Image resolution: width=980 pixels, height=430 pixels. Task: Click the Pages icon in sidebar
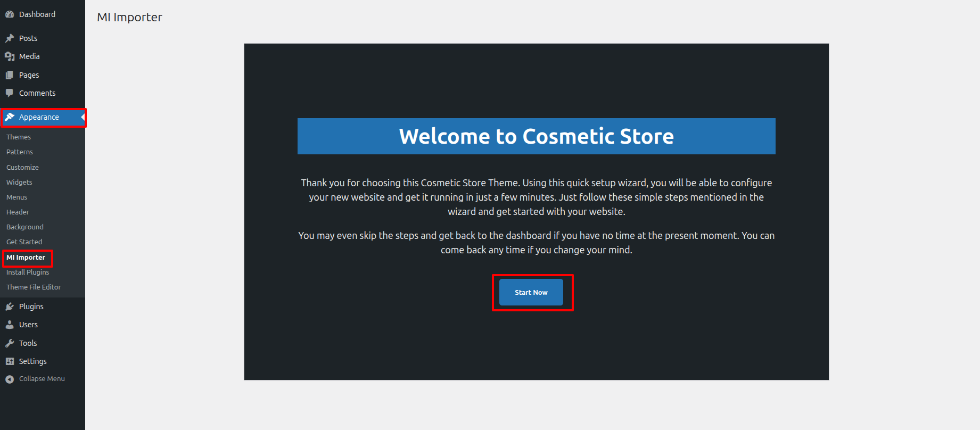[10, 75]
